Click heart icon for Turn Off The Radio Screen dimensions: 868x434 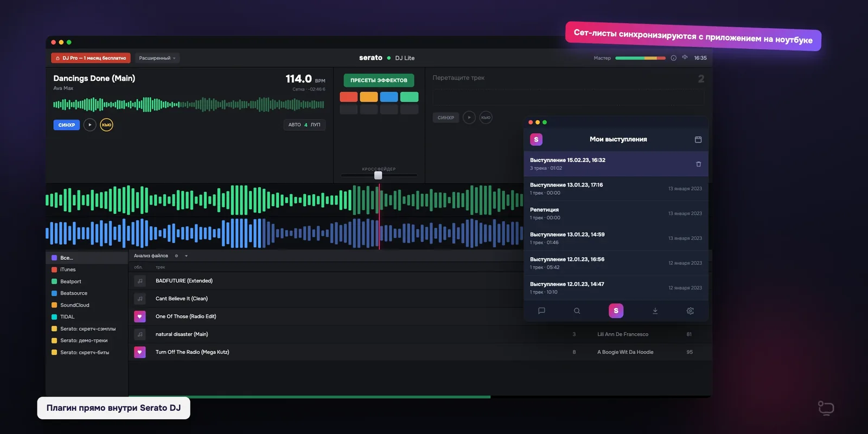pos(139,352)
